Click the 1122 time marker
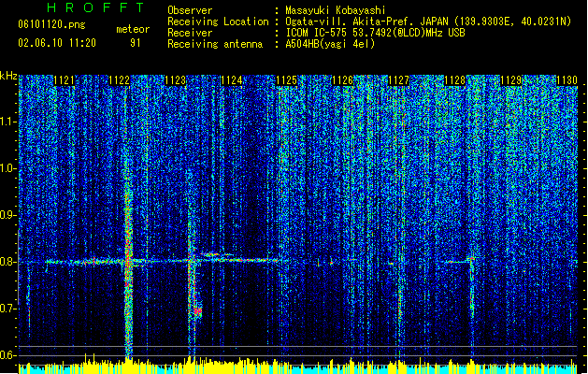 120,80
